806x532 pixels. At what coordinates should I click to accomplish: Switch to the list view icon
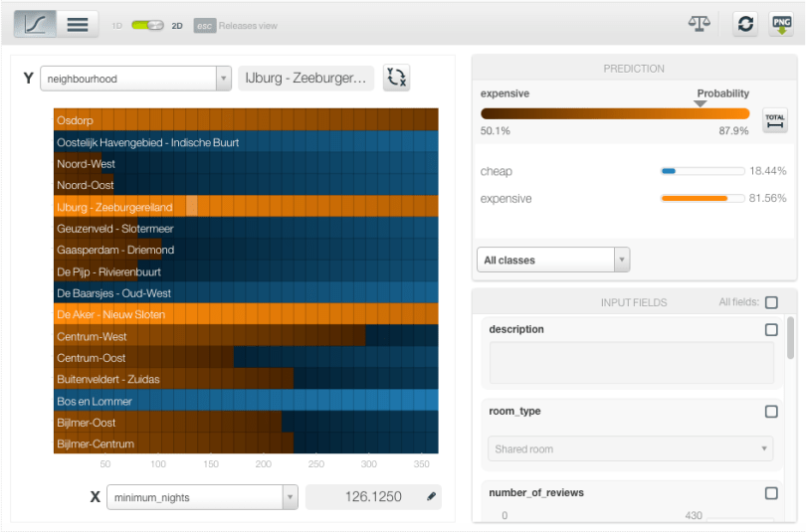click(78, 25)
